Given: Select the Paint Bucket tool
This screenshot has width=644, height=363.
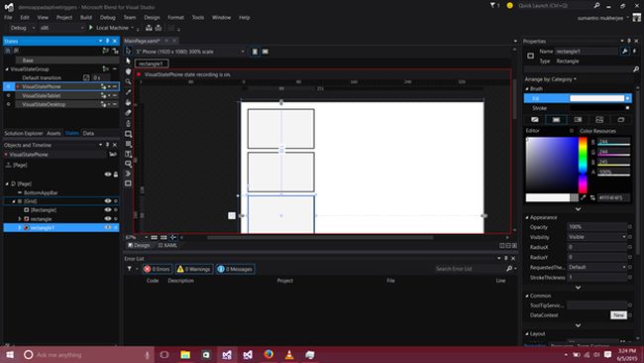Looking at the screenshot, I should 128,102.
